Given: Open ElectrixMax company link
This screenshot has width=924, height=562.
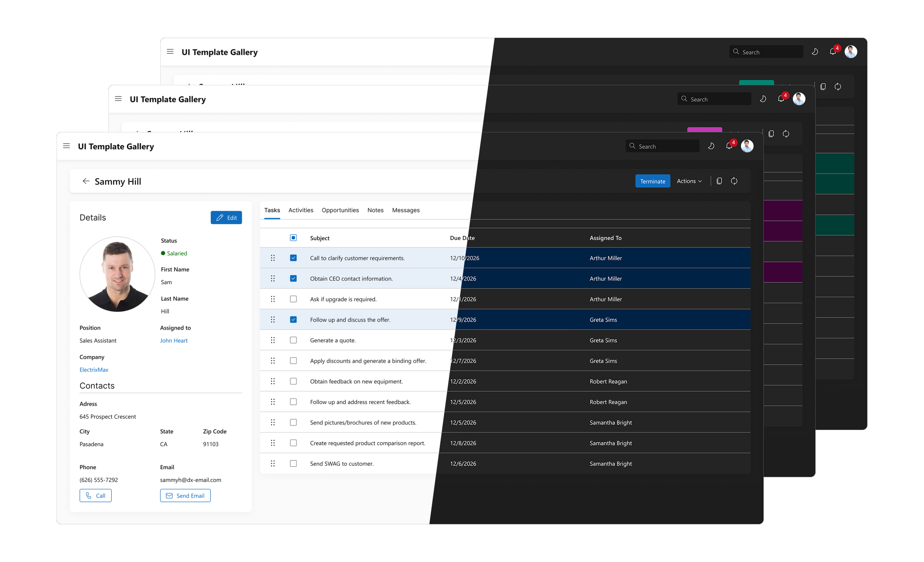Looking at the screenshot, I should [x=94, y=370].
